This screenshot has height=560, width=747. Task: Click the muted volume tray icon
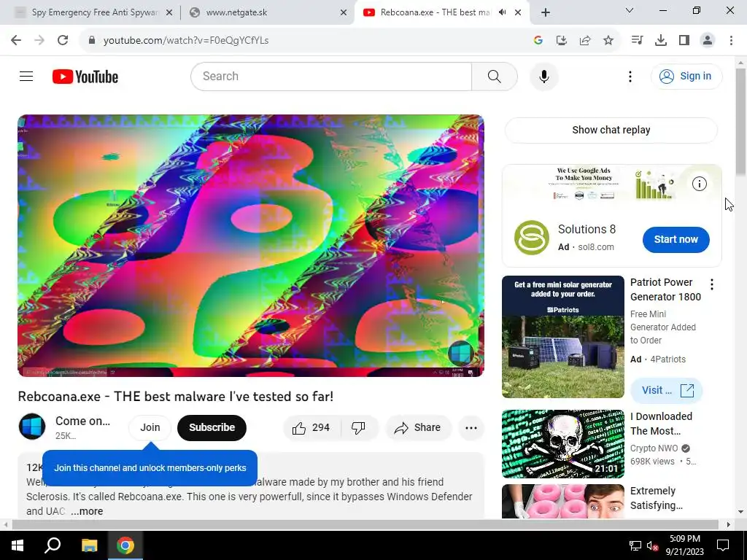pyautogui.click(x=652, y=545)
